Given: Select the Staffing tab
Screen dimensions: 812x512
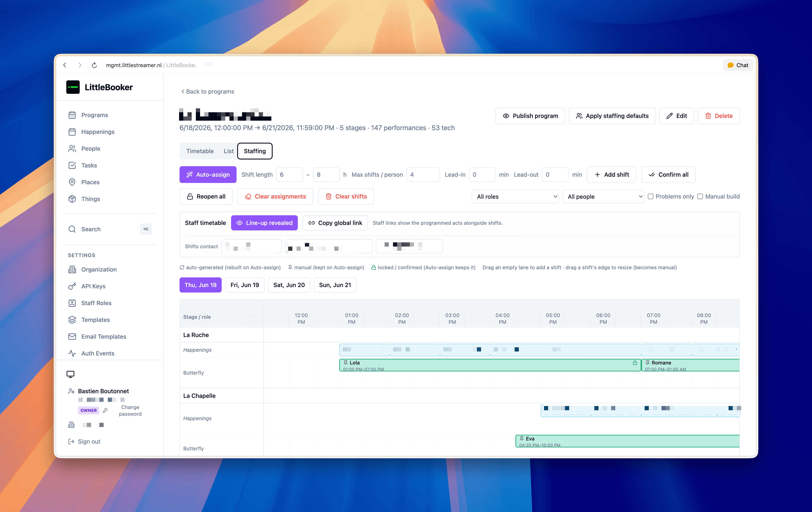Looking at the screenshot, I should (255, 151).
